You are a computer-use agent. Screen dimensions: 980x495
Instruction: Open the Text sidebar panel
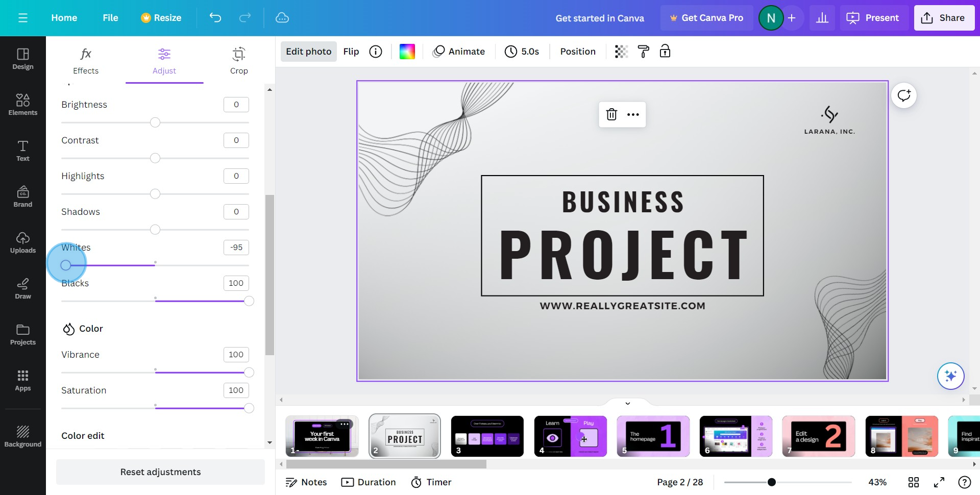coord(23,151)
